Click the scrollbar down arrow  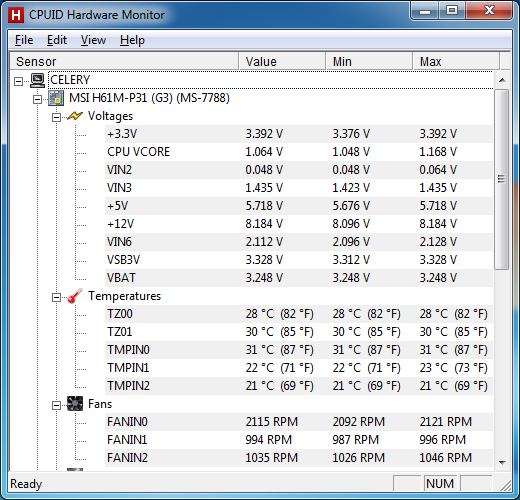coord(502,462)
